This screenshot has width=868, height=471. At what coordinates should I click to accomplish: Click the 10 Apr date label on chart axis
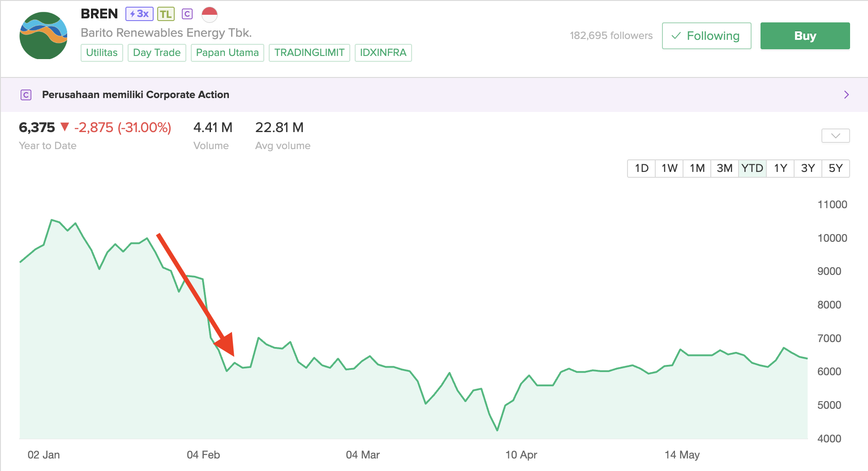521,455
